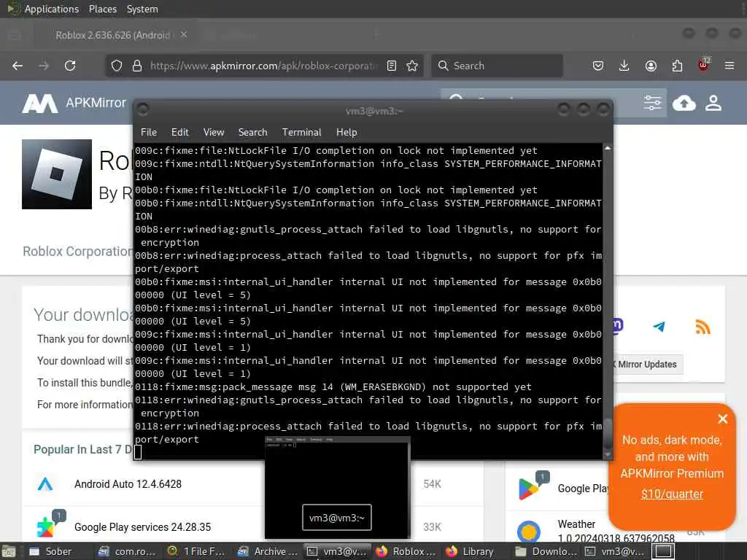The width and height of the screenshot is (747, 560).
Task: Switch to Library taskbar window
Action: click(471, 551)
